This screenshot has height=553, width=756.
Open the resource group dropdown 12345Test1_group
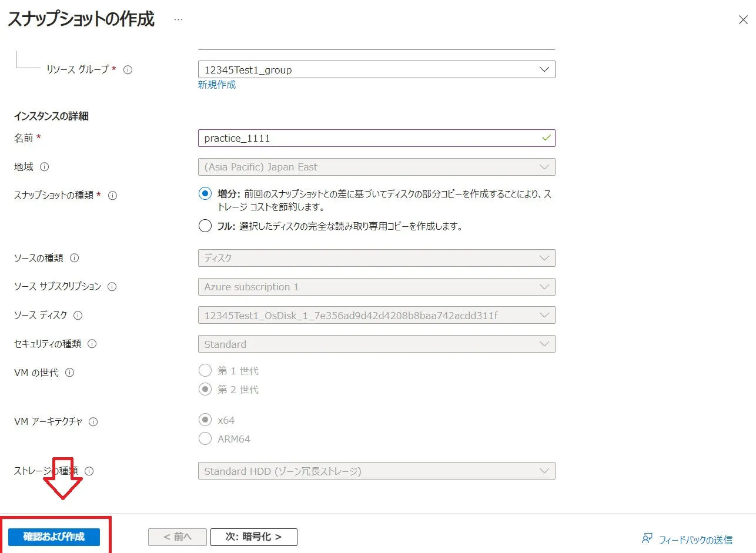(377, 70)
